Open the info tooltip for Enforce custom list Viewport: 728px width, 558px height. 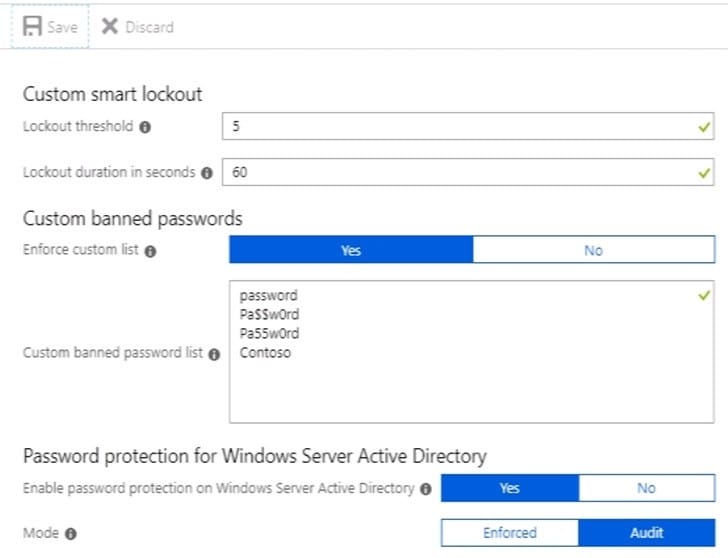coord(150,251)
